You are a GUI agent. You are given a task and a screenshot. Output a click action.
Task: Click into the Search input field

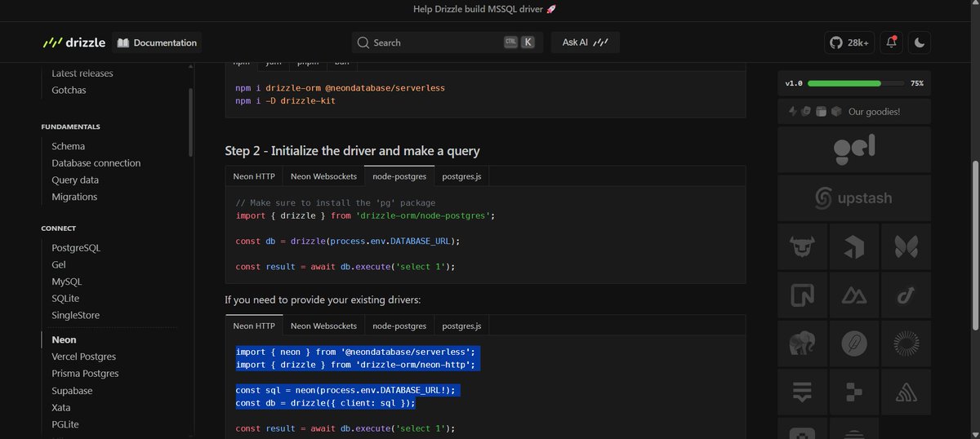click(x=448, y=42)
